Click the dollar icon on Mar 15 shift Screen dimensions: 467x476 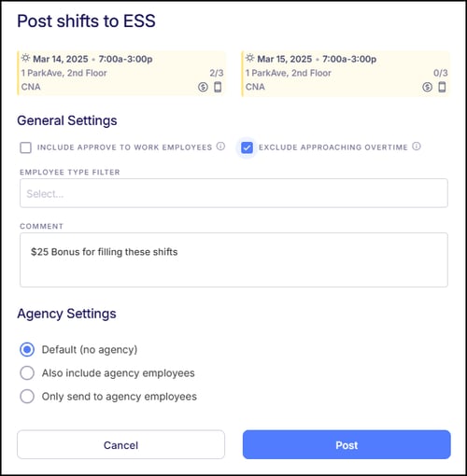click(x=427, y=87)
